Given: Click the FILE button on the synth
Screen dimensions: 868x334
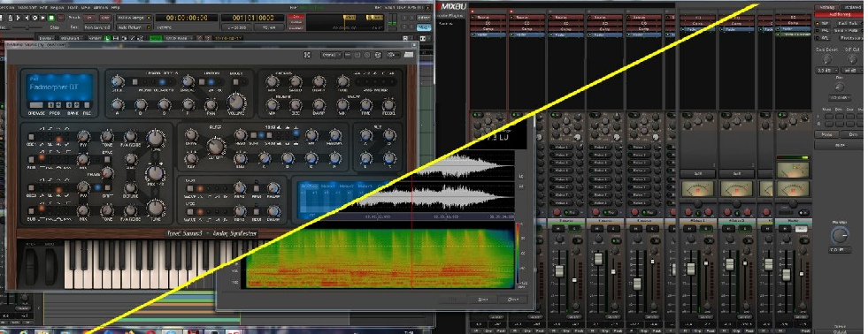Looking at the screenshot, I should [x=87, y=105].
